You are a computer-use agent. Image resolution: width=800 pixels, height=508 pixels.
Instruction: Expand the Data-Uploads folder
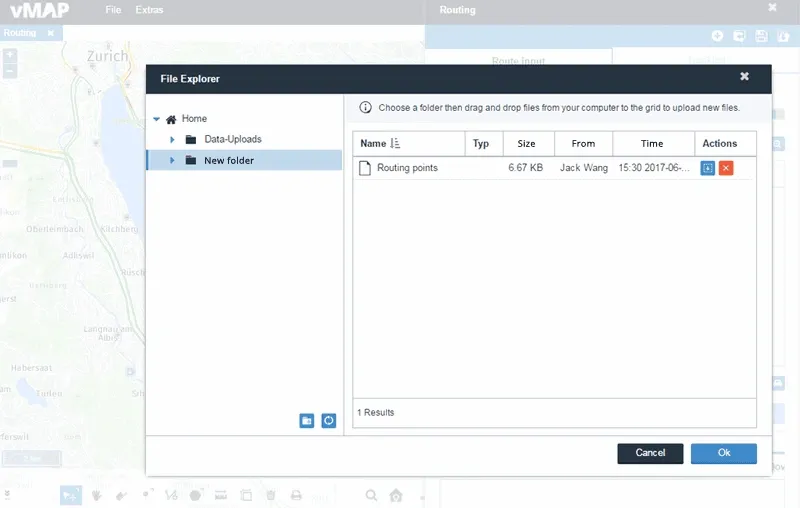click(172, 139)
